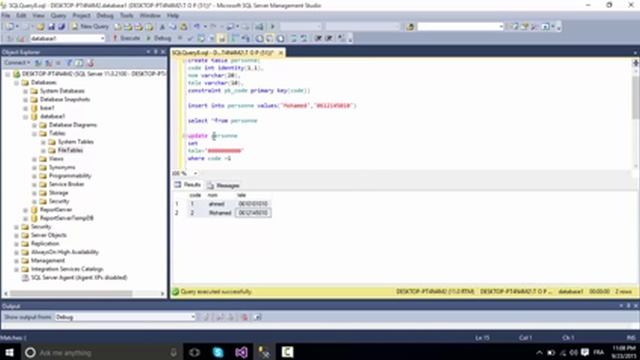This screenshot has width=640, height=360.
Task: Expand the Views folder node
Action: [34, 159]
